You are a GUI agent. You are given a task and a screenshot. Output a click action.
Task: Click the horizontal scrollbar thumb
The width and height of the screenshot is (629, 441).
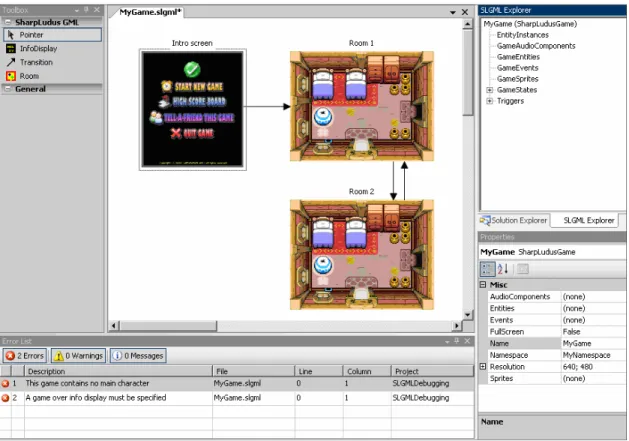[168, 325]
